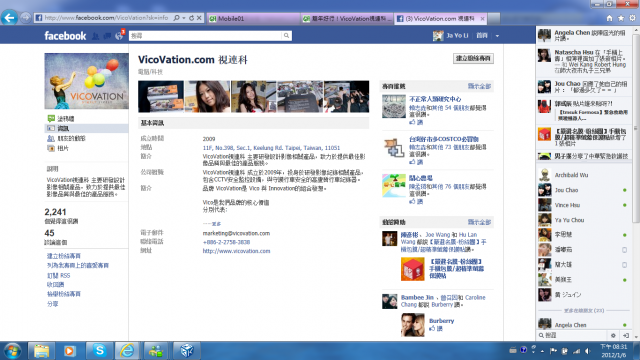Chat with Jou Chao in friend list

[584, 190]
